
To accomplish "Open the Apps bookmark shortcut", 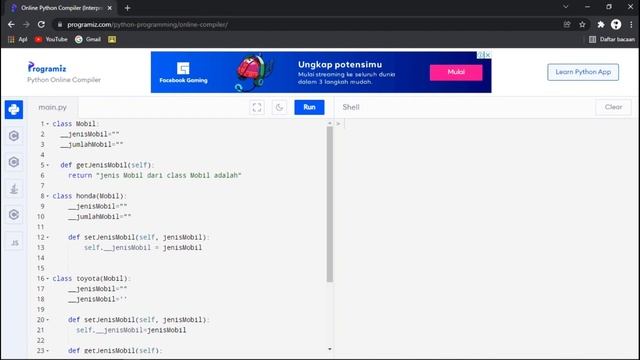I will click(x=18, y=39).
